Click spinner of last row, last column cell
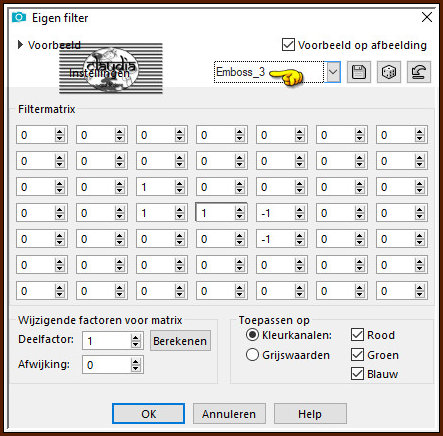The width and height of the screenshot is (443, 436). [x=420, y=291]
